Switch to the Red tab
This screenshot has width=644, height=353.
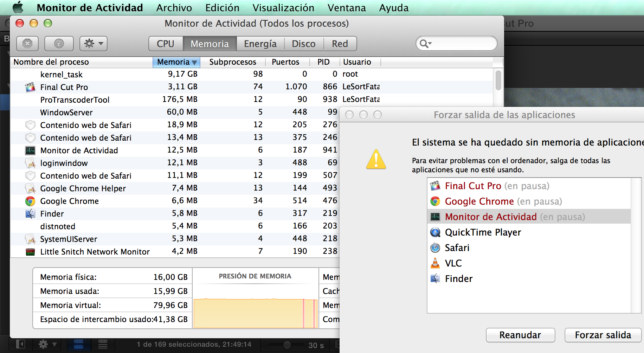(340, 44)
